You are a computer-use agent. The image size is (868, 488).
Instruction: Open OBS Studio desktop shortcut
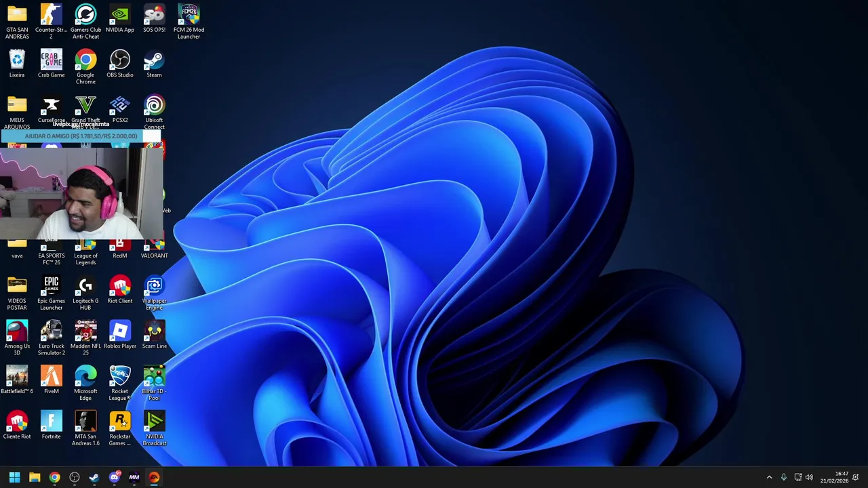(x=120, y=64)
